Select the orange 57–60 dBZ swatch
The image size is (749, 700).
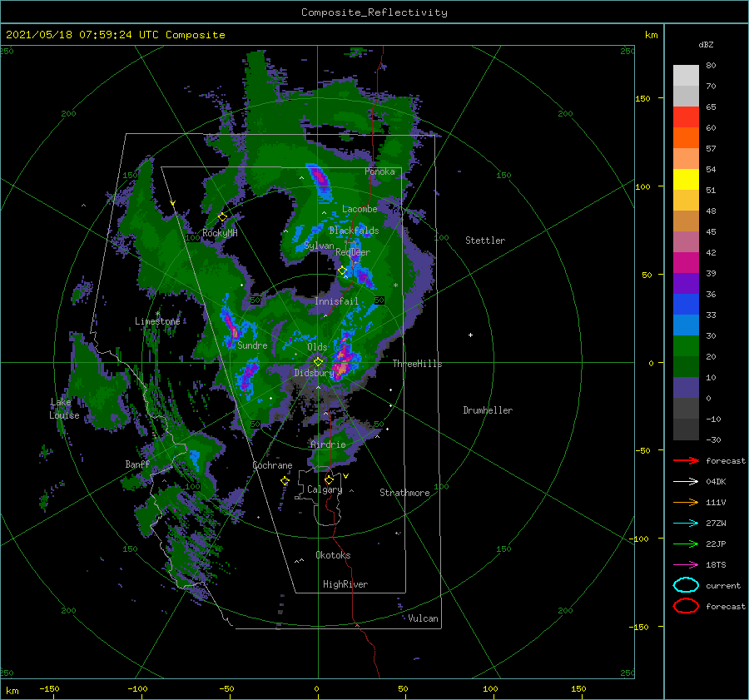pyautogui.click(x=686, y=138)
